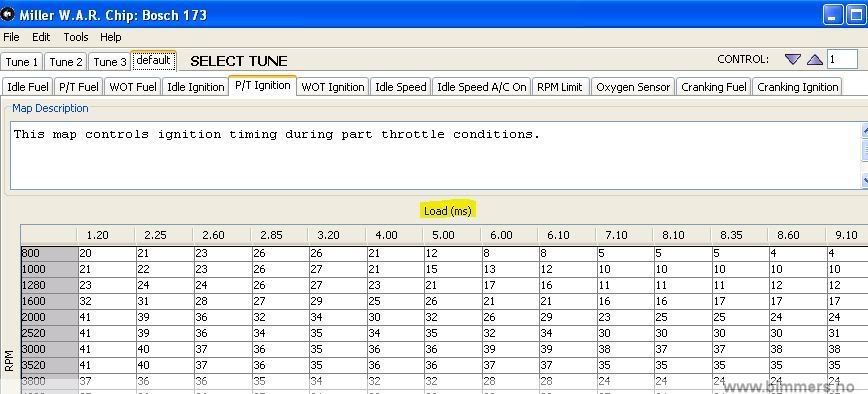Open the Help menu
868x394 pixels.
pos(111,37)
